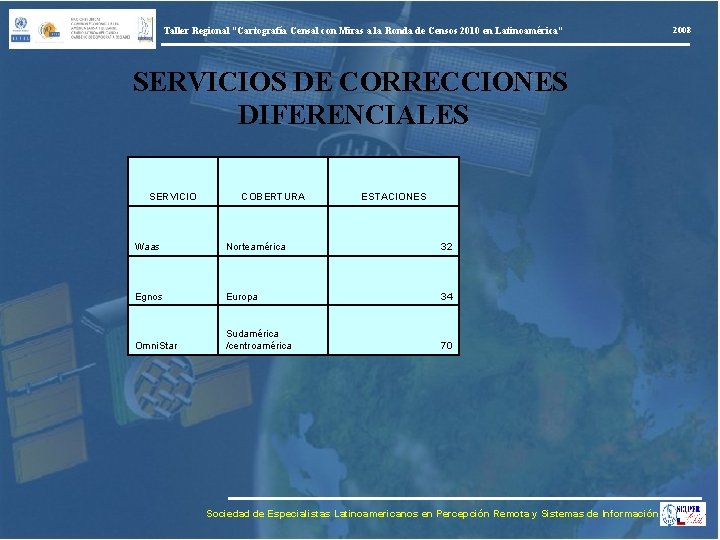The image size is (720, 540).
Task: Click the Egnos cell
Action: (173, 281)
